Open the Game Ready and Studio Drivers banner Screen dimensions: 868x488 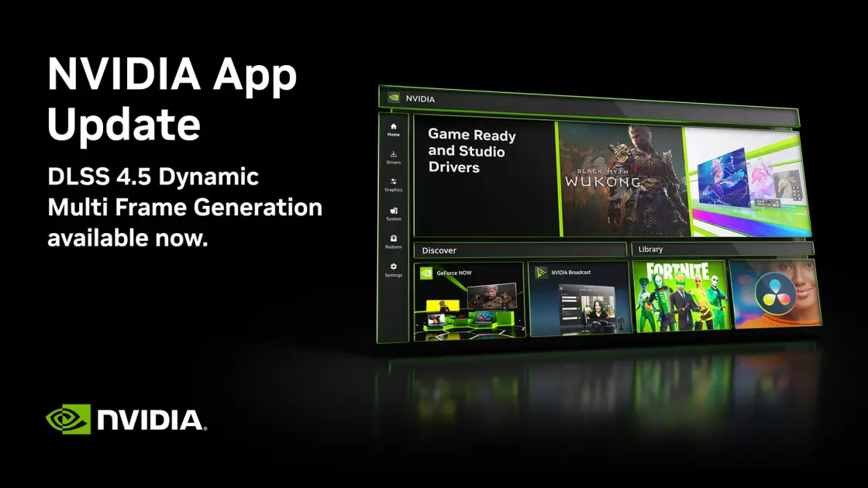[x=484, y=177]
